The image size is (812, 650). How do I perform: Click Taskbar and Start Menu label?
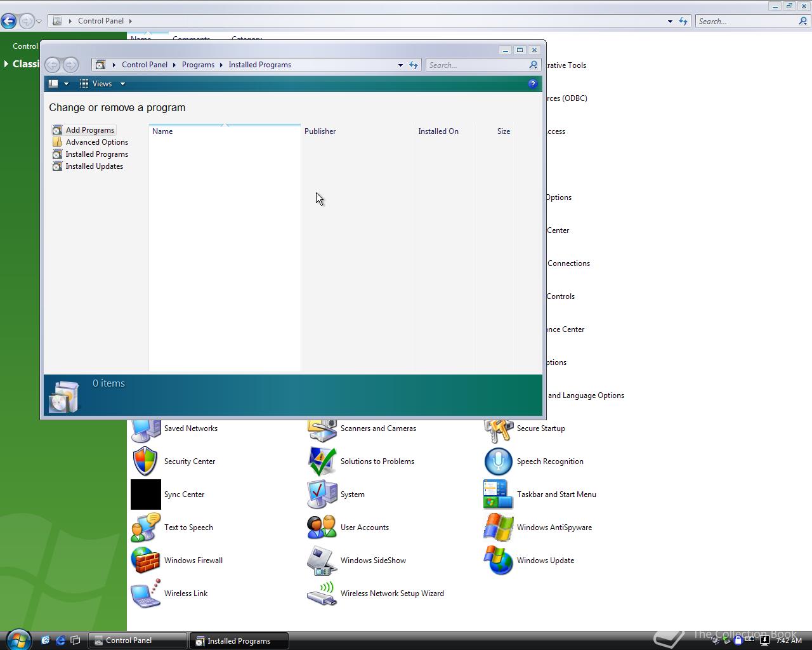tap(556, 494)
